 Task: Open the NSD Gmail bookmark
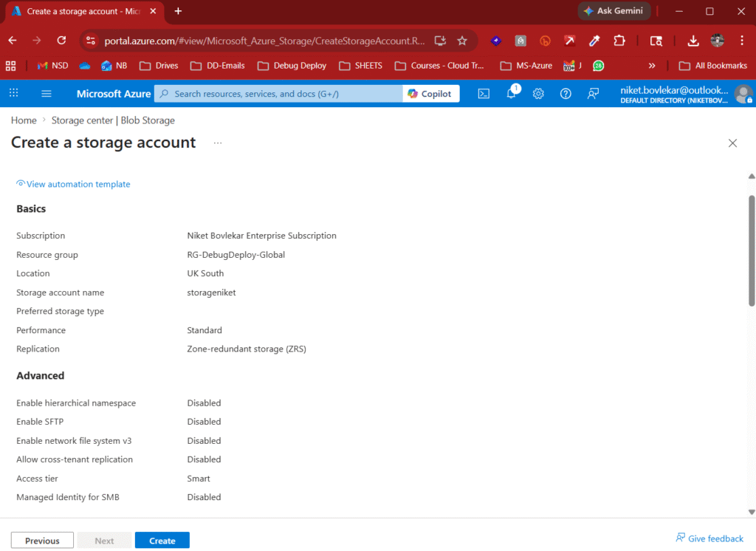52,66
